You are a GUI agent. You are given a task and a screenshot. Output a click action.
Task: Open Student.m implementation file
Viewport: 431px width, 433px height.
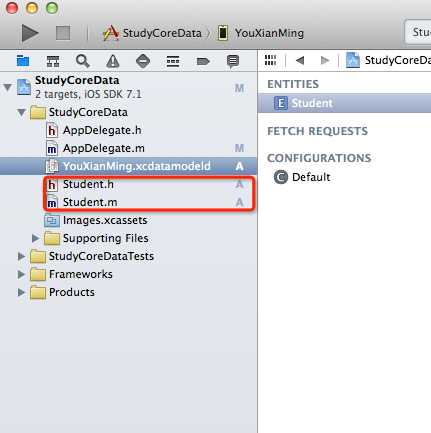128,202
